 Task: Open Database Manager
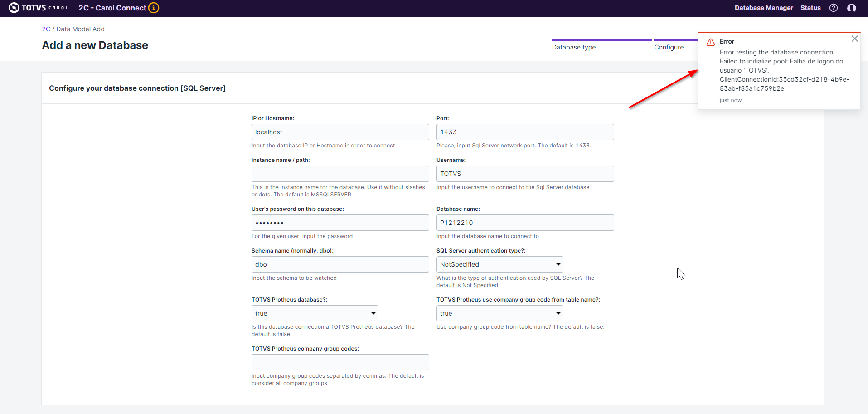763,8
